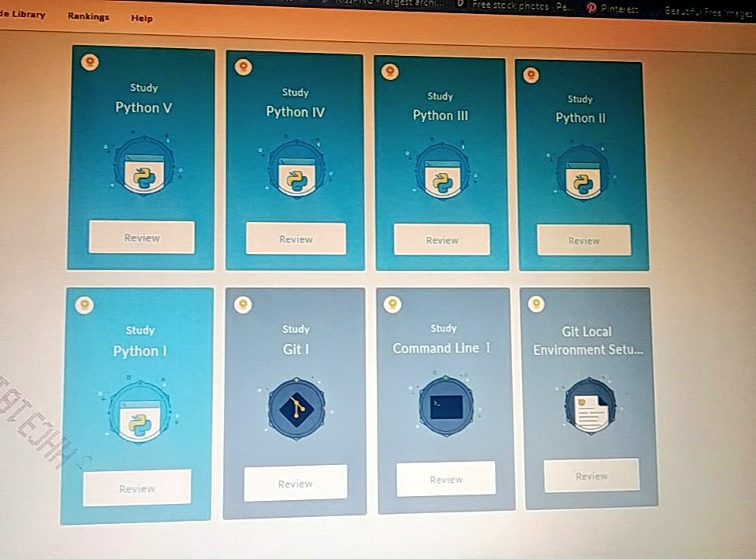Select the Python V title text
Image resolution: width=756 pixels, height=559 pixels.
[143, 107]
